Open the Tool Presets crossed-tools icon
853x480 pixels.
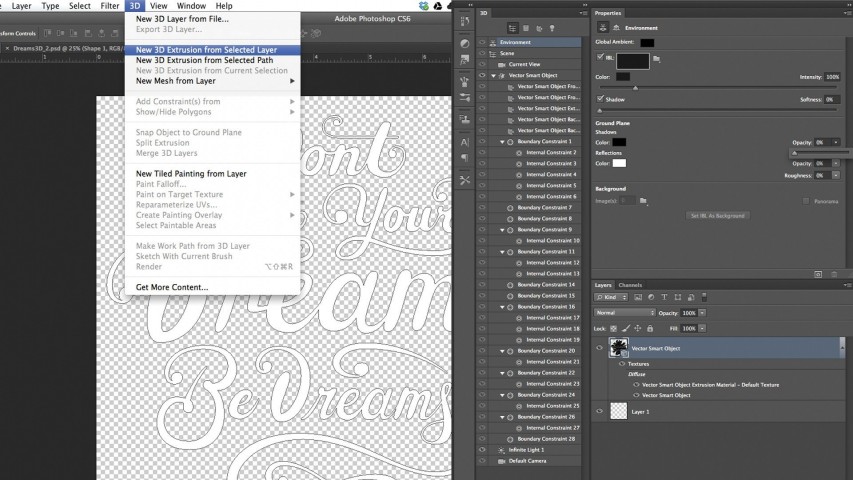[x=465, y=180]
